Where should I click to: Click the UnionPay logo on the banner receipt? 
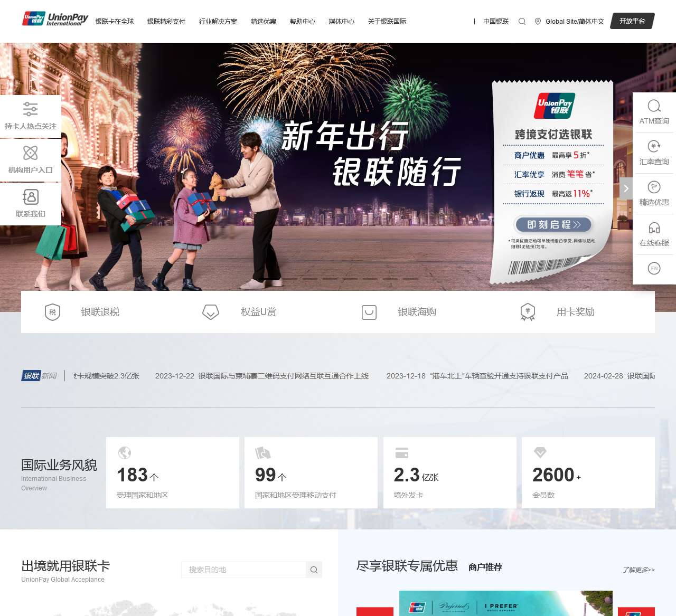pyautogui.click(x=555, y=105)
